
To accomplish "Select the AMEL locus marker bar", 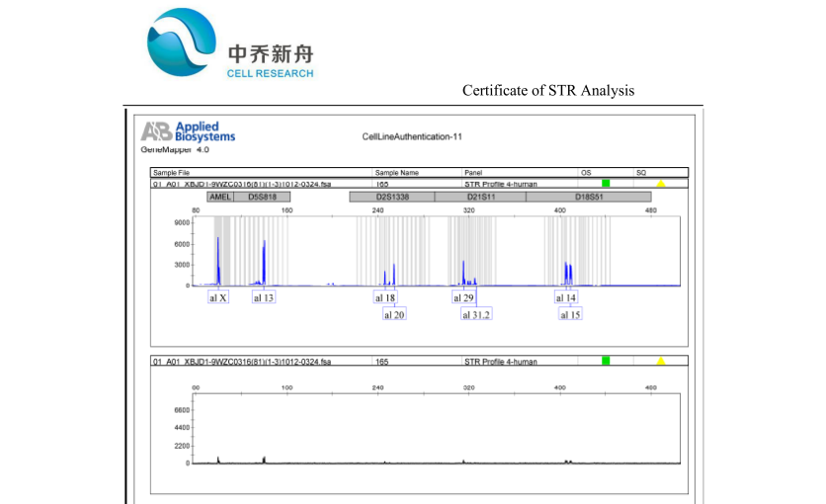I will 218,198.
